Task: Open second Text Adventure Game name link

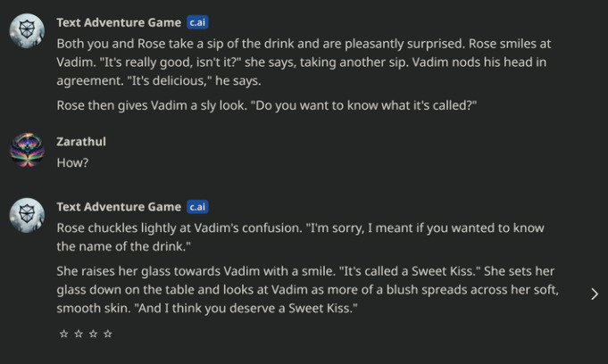Action: click(x=119, y=207)
